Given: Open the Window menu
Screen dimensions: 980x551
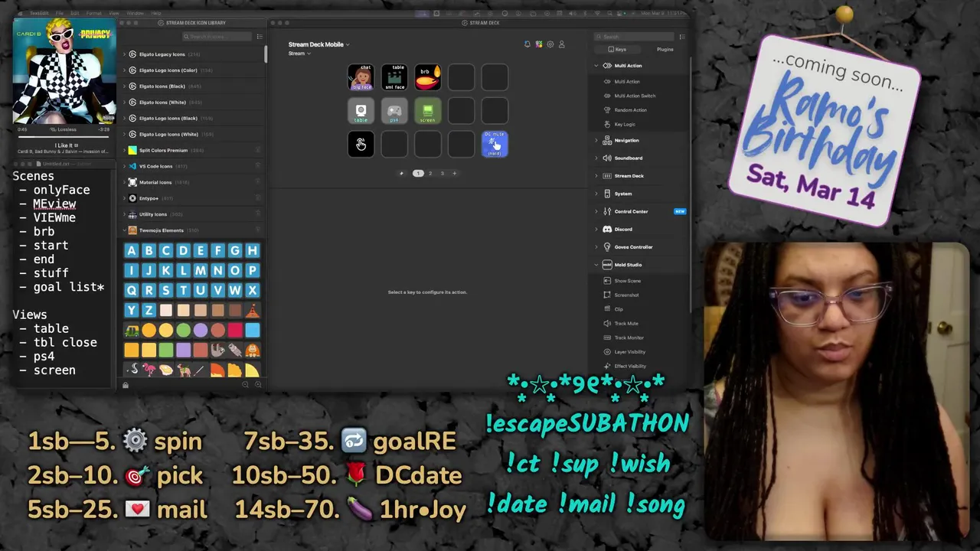Looking at the screenshot, I should click(x=135, y=14).
